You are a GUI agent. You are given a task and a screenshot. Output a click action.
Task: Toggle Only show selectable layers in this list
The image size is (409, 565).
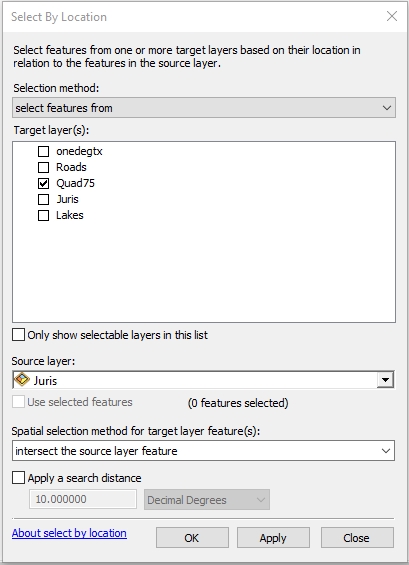coord(18,335)
